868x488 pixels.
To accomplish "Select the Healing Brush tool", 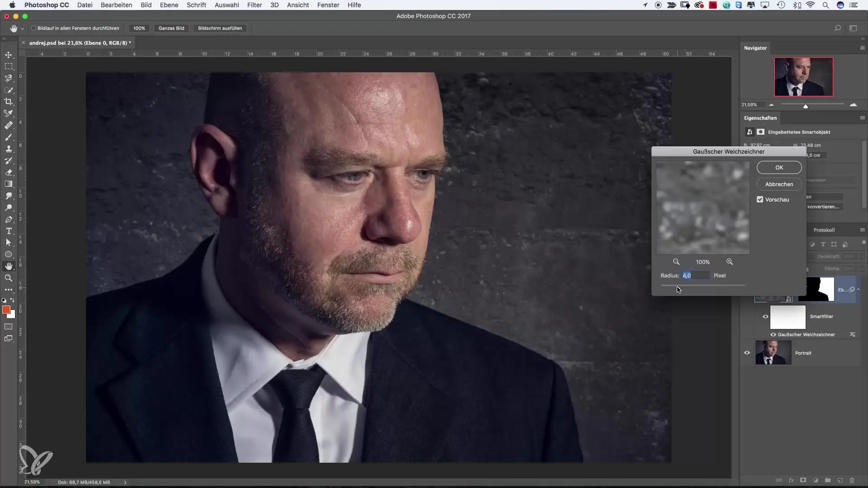I will pyautogui.click(x=9, y=125).
